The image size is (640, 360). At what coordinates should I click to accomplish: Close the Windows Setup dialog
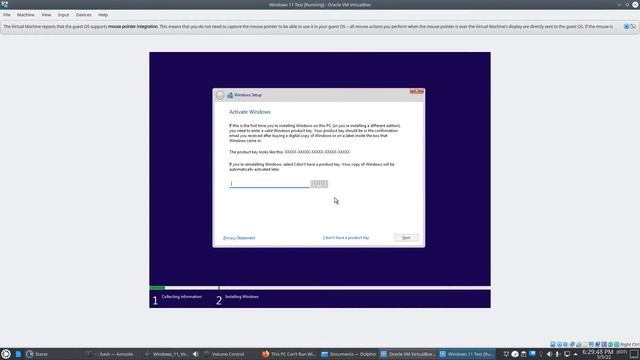click(417, 91)
